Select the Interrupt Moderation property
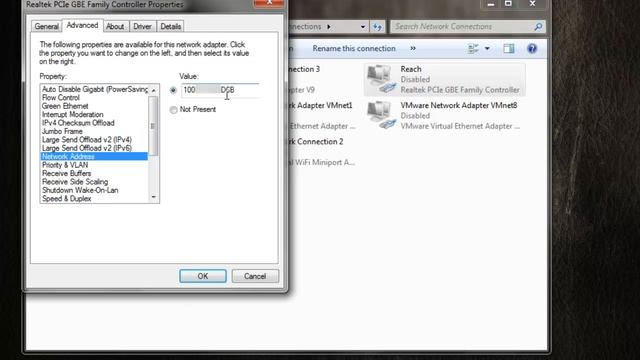This screenshot has width=640, height=360. pos(73,114)
